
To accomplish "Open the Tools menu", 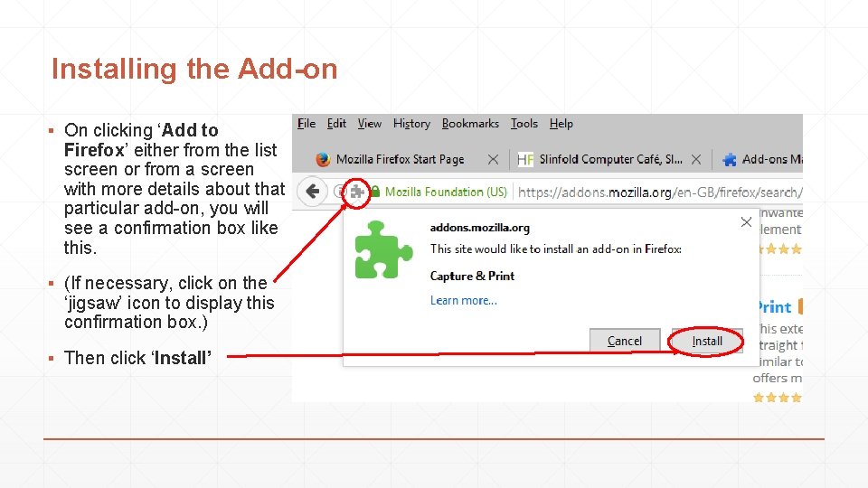I will (x=524, y=124).
